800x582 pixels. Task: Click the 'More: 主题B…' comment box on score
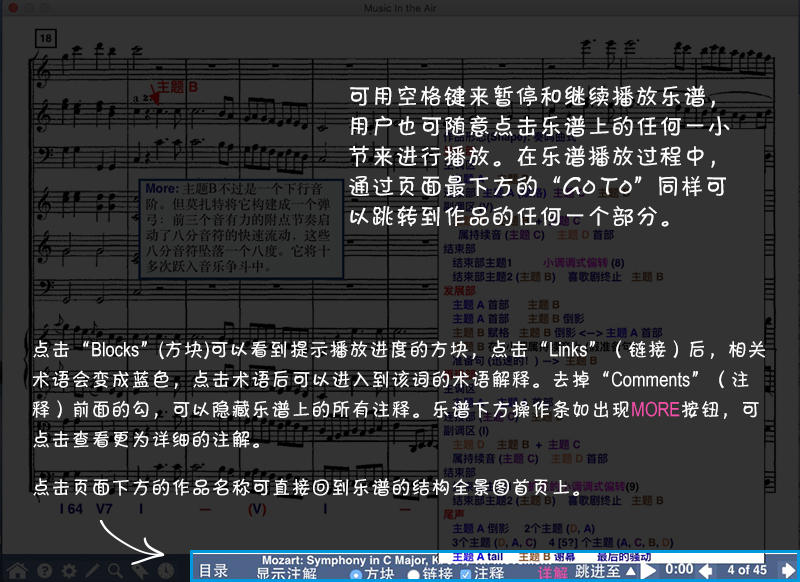point(241,228)
